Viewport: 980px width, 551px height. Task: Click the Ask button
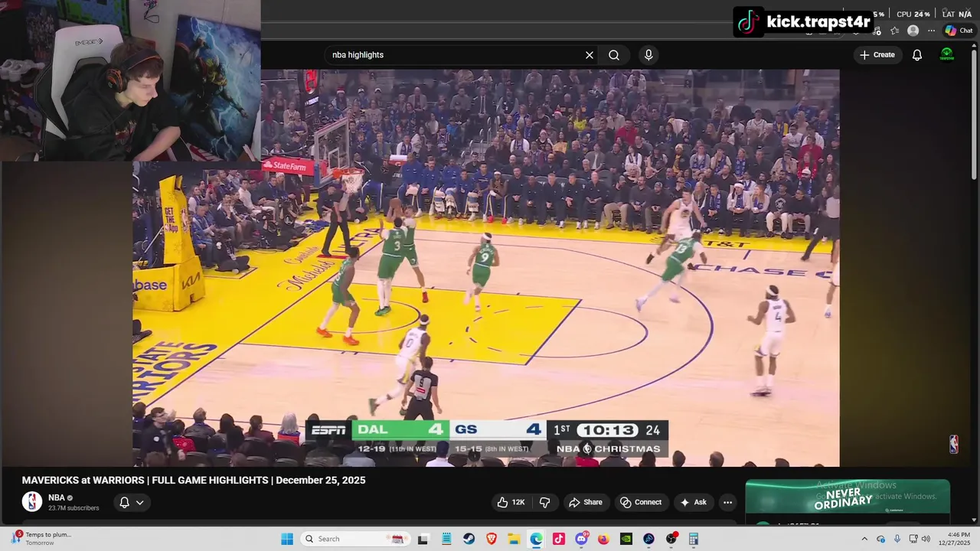coord(693,502)
